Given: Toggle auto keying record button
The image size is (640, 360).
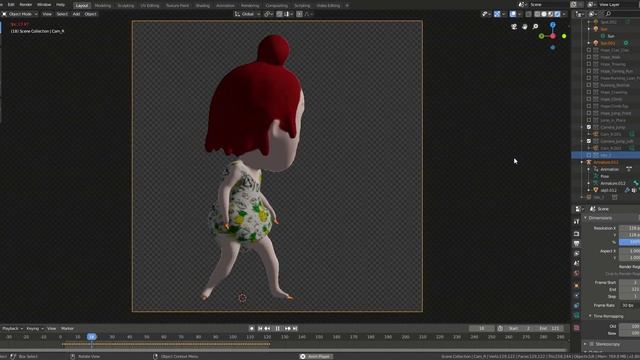Looking at the screenshot, I should pyautogui.click(x=251, y=329).
